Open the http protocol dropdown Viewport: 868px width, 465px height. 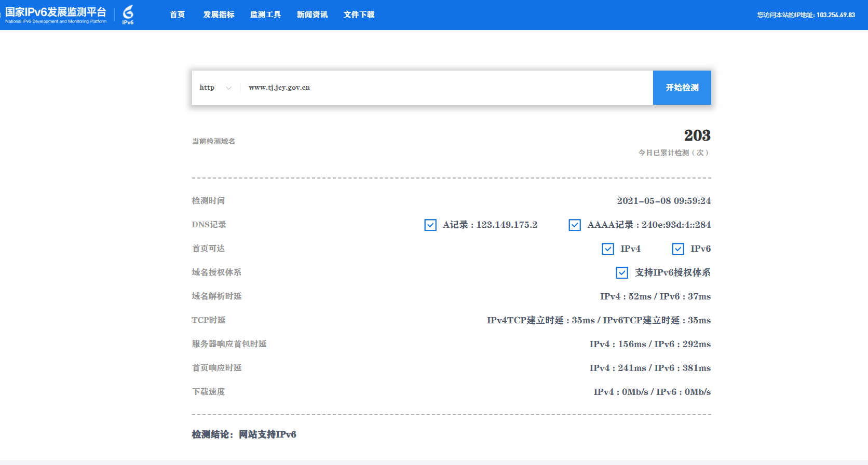(x=207, y=88)
